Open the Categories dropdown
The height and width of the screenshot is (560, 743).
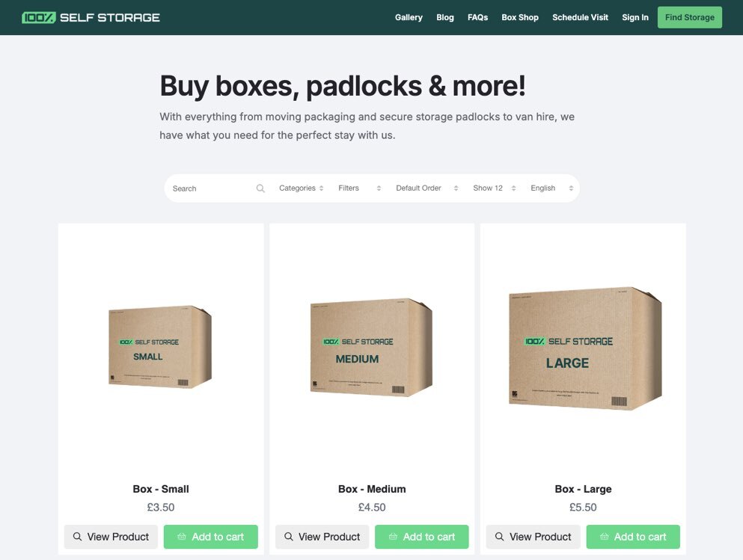(301, 188)
